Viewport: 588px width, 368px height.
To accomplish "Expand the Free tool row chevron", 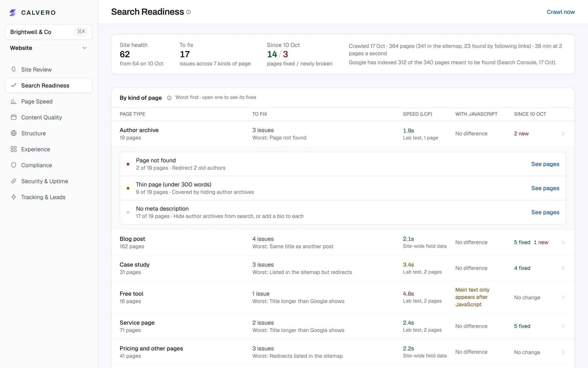I will 563,297.
